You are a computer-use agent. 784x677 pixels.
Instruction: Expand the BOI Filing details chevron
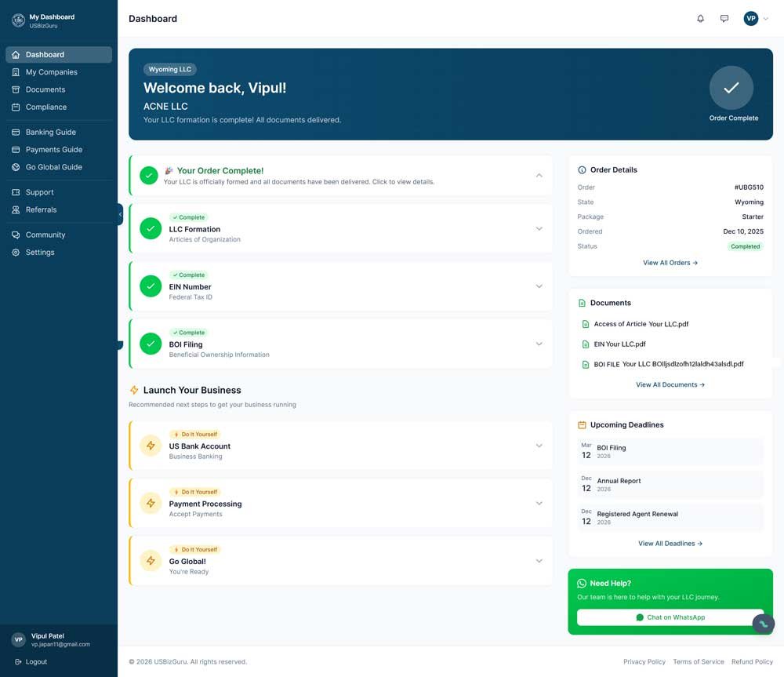click(x=539, y=344)
